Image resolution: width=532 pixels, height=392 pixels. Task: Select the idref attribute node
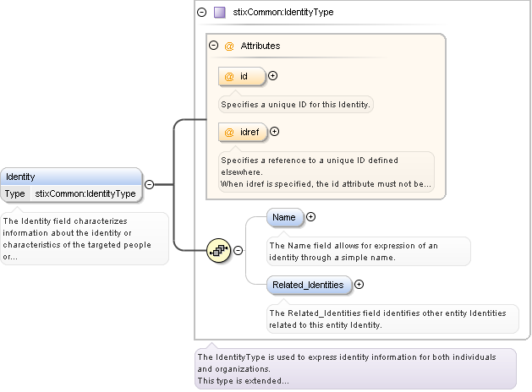[x=243, y=132]
